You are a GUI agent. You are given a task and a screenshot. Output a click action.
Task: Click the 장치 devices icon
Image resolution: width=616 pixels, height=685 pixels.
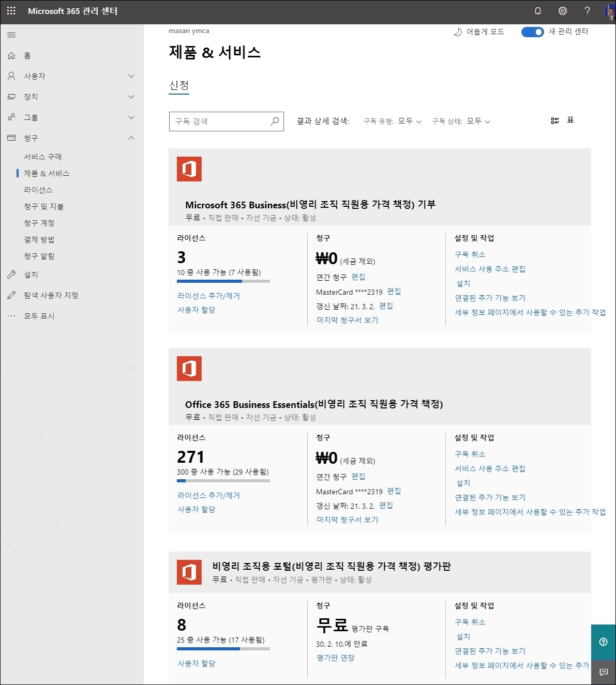point(11,97)
